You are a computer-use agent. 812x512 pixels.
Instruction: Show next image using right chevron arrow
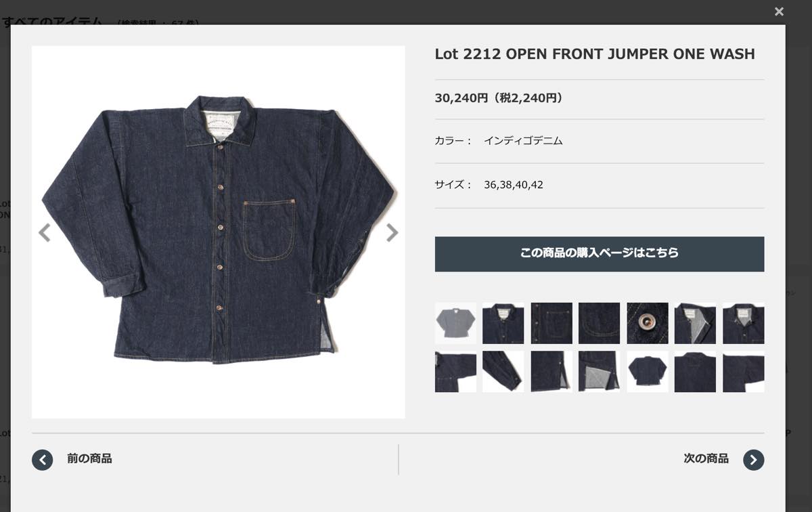pos(392,232)
